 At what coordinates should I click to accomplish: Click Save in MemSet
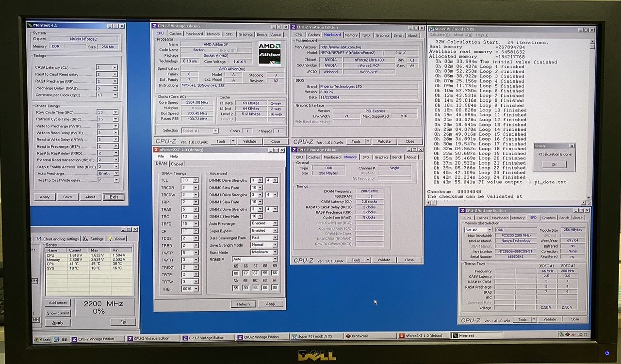67,197
